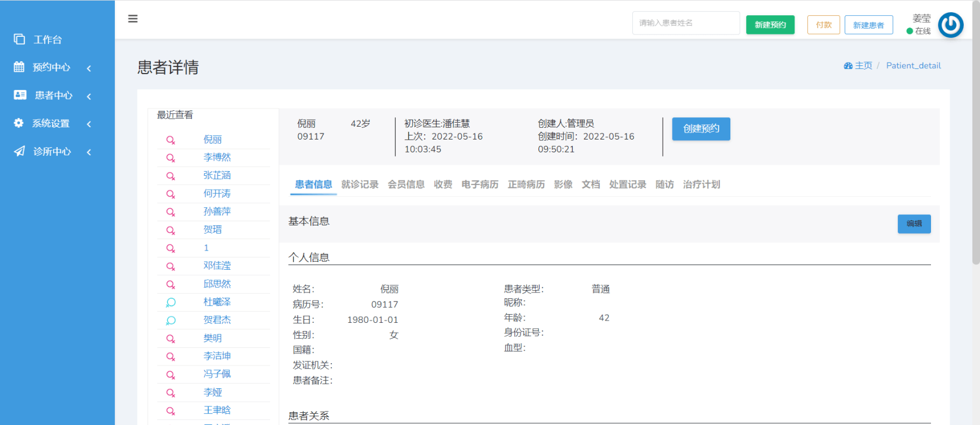This screenshot has width=980, height=425.
Task: Open the 正畸病历 tab
Action: pos(526,184)
